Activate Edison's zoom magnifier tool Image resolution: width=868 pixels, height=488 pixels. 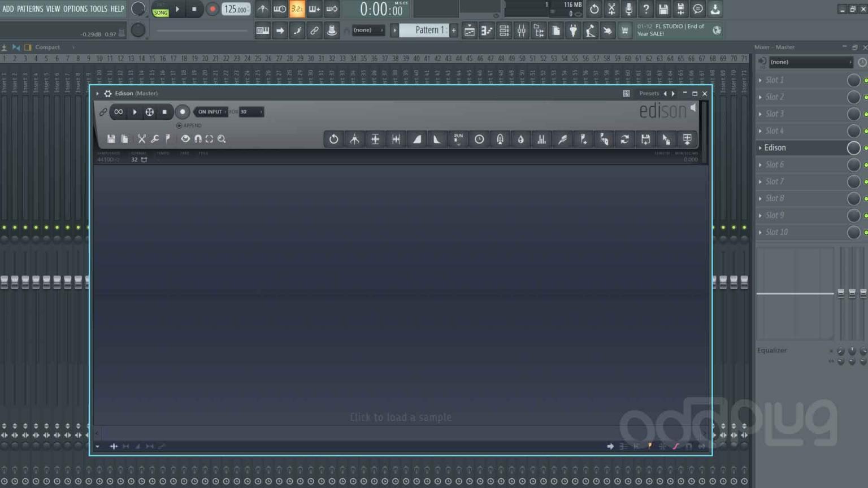(221, 139)
